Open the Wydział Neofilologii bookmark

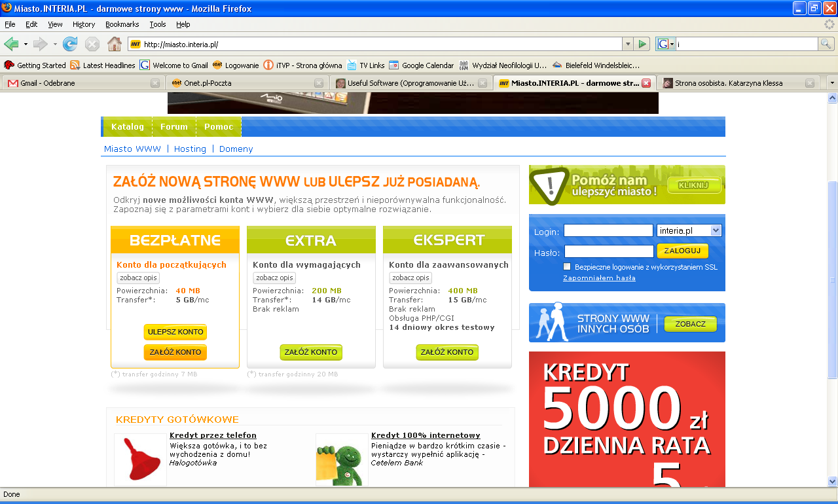(x=503, y=65)
